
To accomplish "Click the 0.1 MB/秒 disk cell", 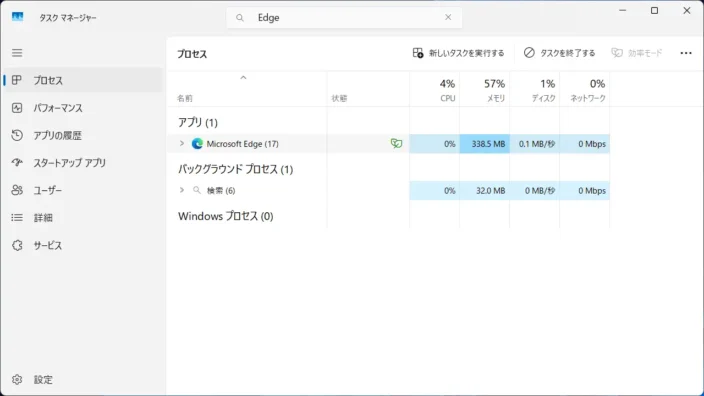I will [534, 144].
